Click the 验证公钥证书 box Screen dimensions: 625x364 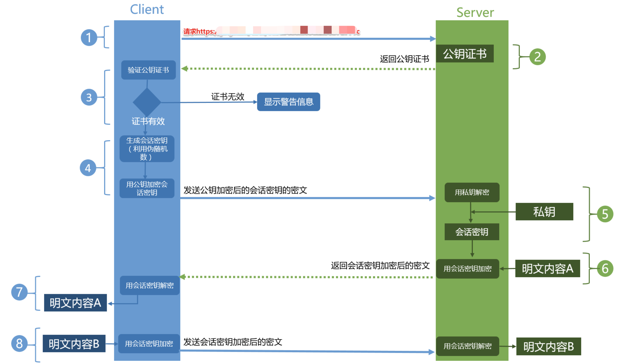click(x=148, y=70)
